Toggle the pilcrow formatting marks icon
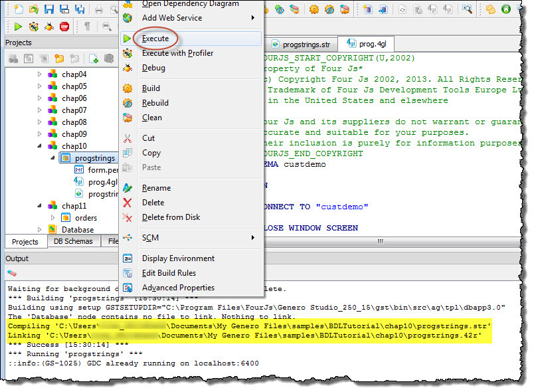 88,27
